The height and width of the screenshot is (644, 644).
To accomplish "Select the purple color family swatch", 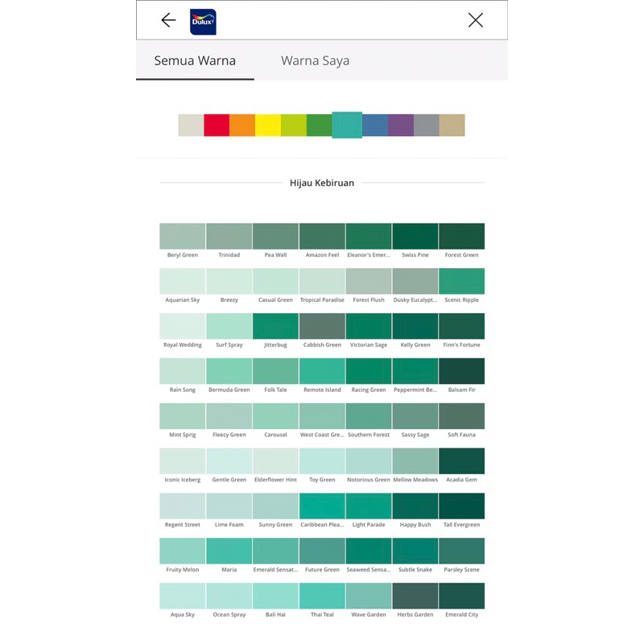I will click(401, 126).
